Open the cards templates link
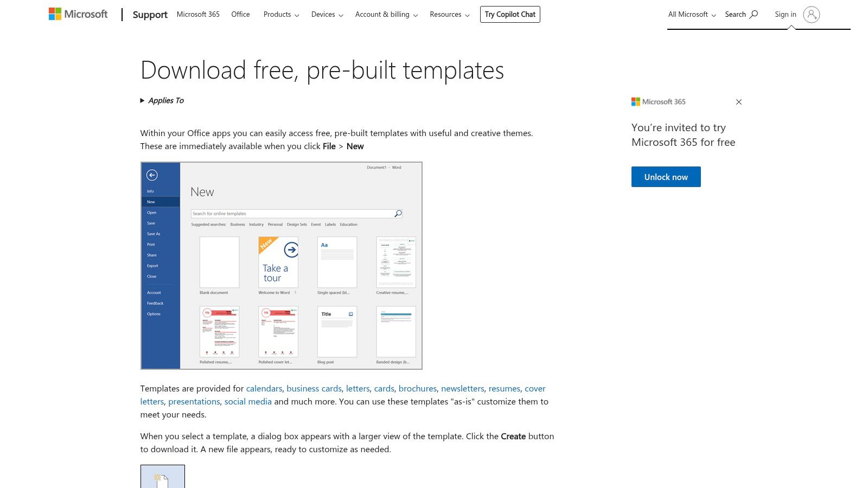The height and width of the screenshot is (488, 868). point(384,389)
